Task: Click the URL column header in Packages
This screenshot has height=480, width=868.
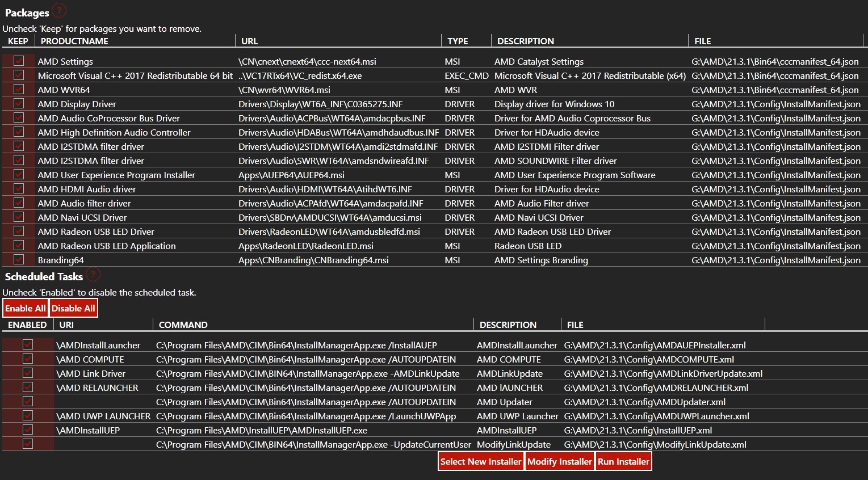Action: click(x=249, y=41)
